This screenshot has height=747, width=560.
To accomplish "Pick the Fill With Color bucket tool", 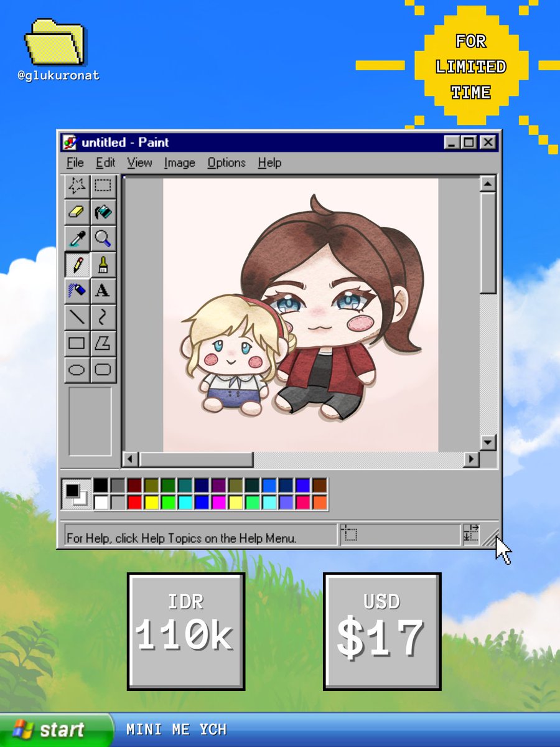I will 103,212.
